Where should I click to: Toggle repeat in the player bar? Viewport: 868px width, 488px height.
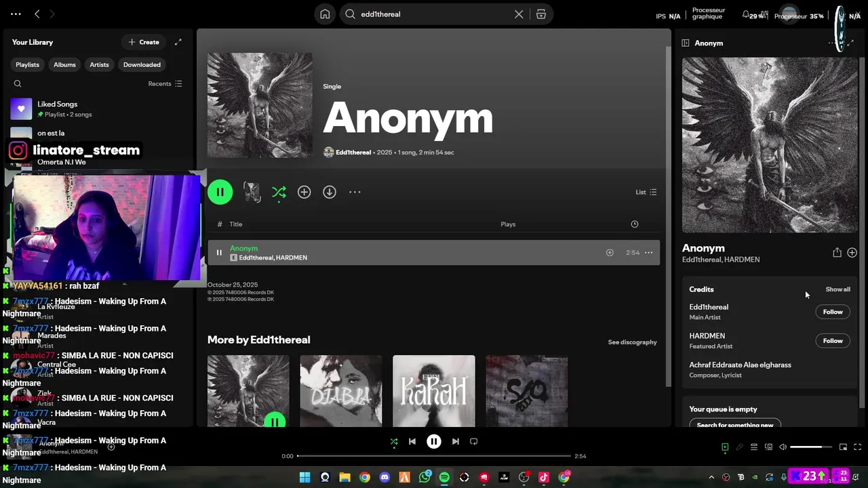point(474,442)
